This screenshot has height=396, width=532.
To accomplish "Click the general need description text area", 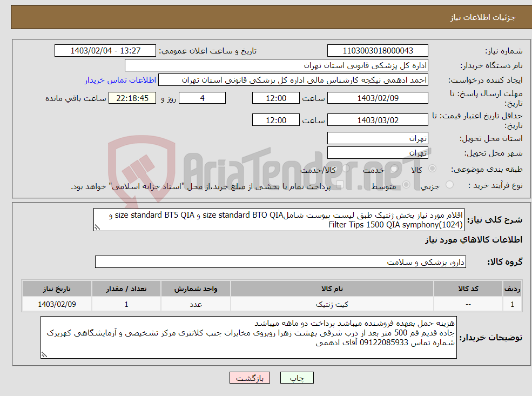I will pos(279,220).
